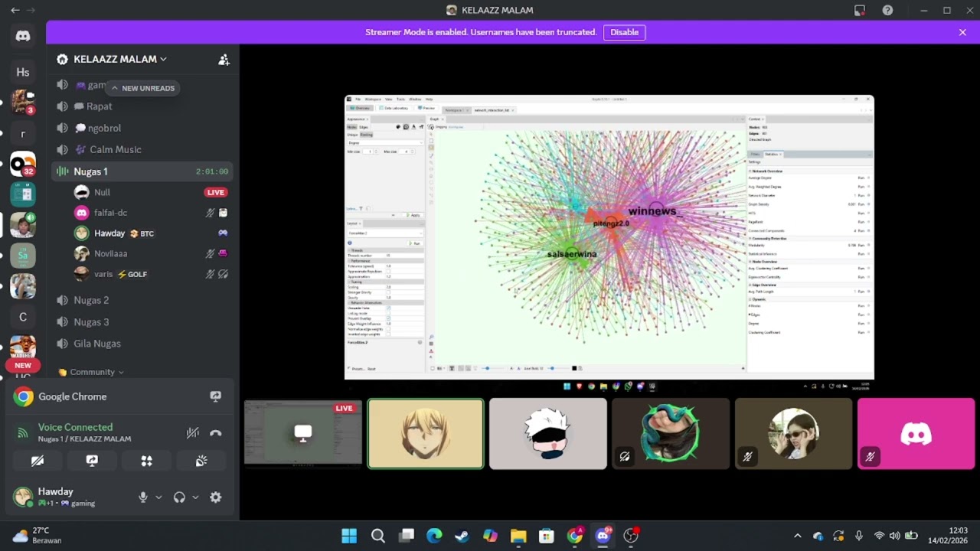
Task: Open User Settings gear
Action: pyautogui.click(x=216, y=497)
